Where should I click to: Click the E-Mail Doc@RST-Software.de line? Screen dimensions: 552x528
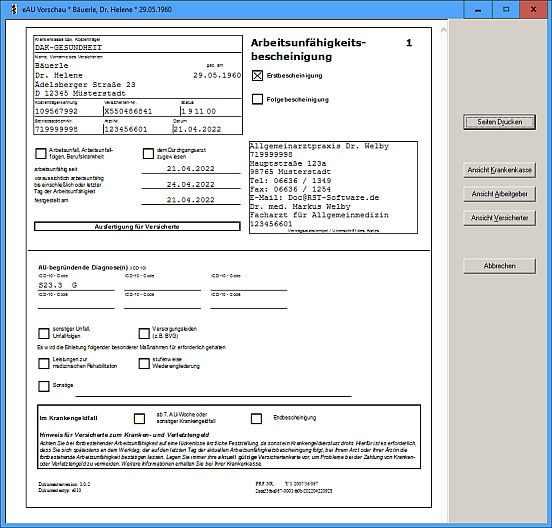point(314,198)
